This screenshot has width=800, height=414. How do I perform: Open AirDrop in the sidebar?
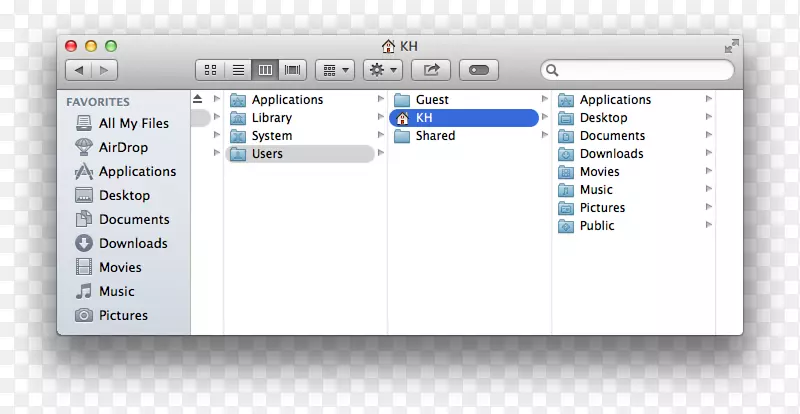click(111, 148)
